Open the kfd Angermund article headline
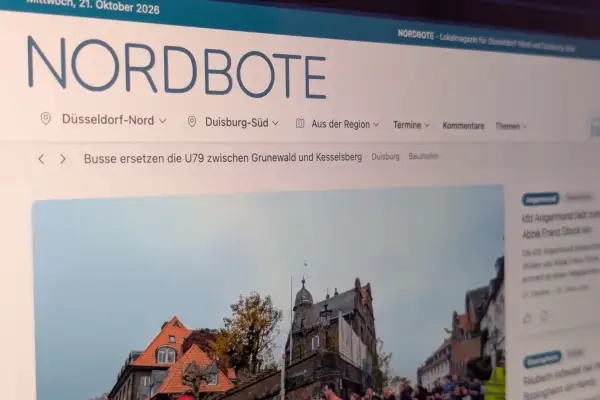600x400 pixels. click(561, 225)
